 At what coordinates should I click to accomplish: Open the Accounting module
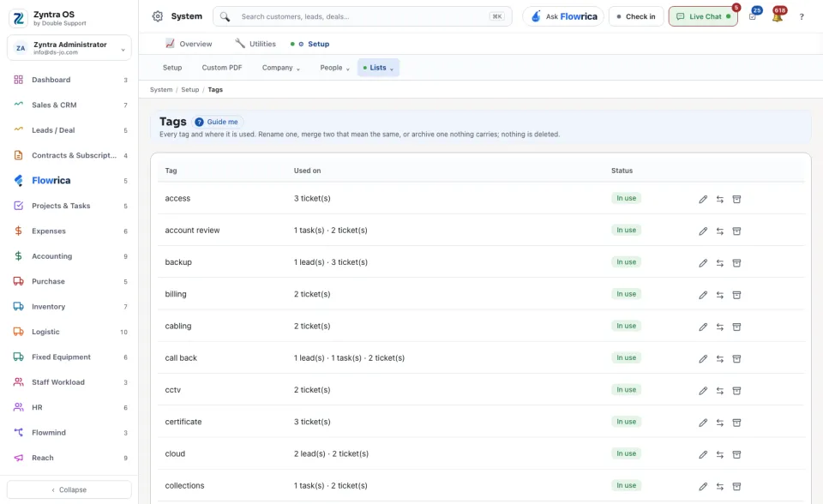69,256
